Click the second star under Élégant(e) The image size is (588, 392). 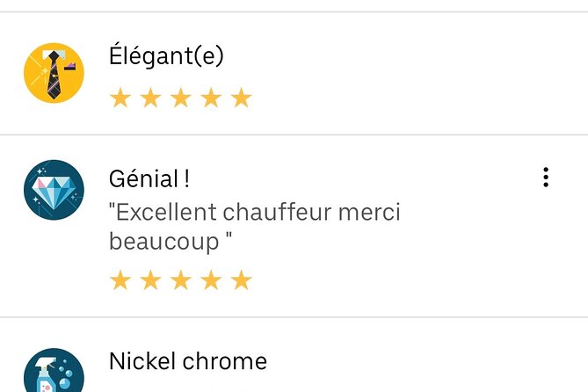[x=150, y=98]
